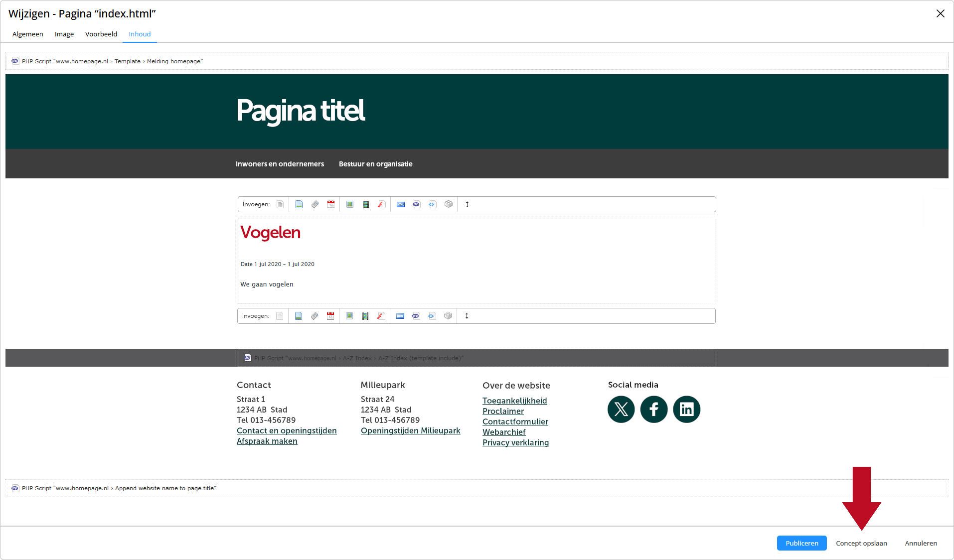Insert an image from the bottom Invoegen toolbar

tap(349, 316)
